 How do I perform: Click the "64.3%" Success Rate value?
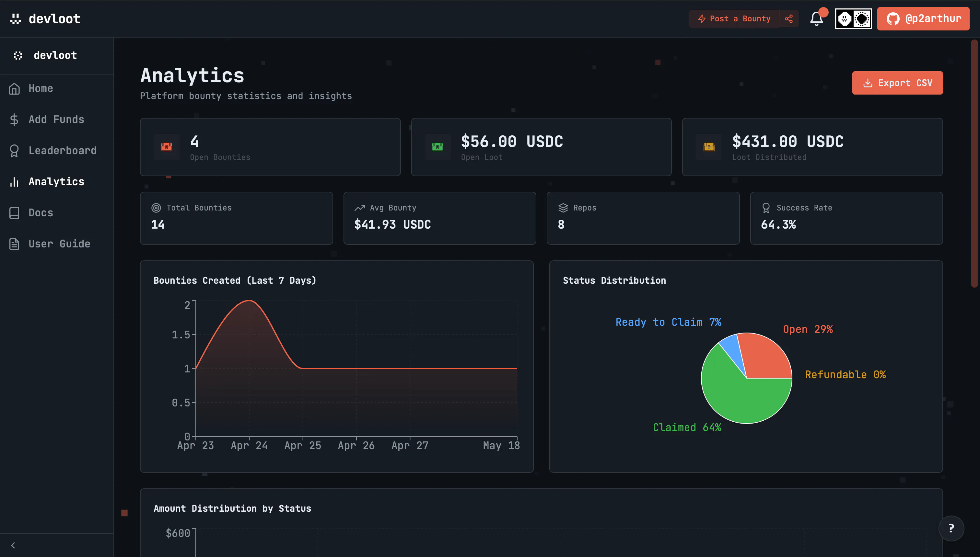[778, 224]
